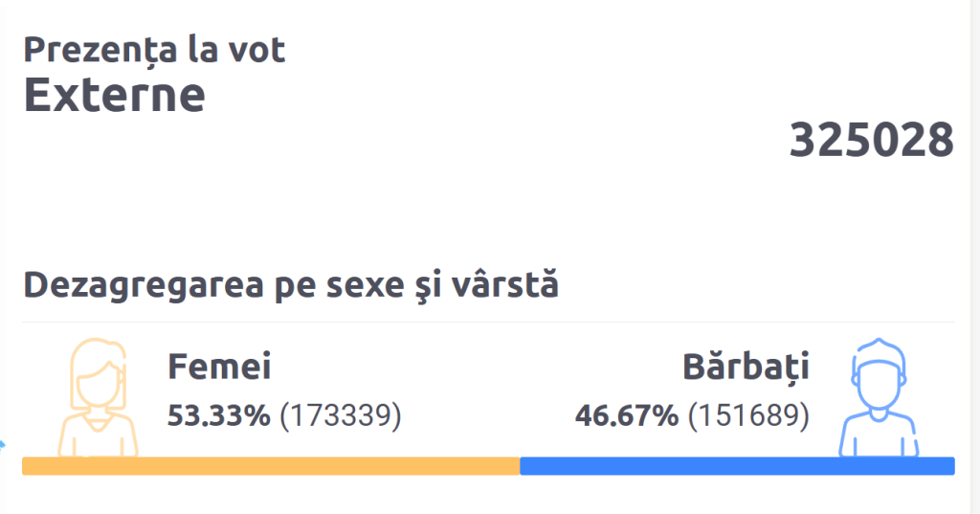
Task: Click the "Prezența la vot" title
Action: point(154,50)
